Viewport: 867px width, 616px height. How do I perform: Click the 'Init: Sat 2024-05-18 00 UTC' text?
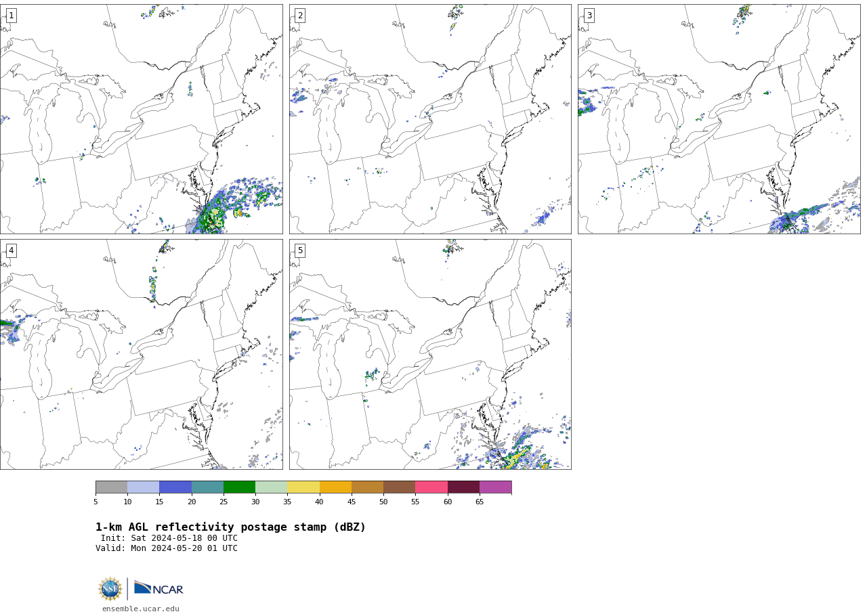[169, 538]
